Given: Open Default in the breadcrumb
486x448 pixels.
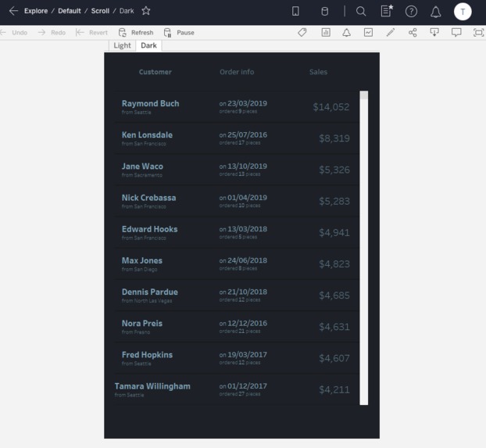Looking at the screenshot, I should pos(70,11).
